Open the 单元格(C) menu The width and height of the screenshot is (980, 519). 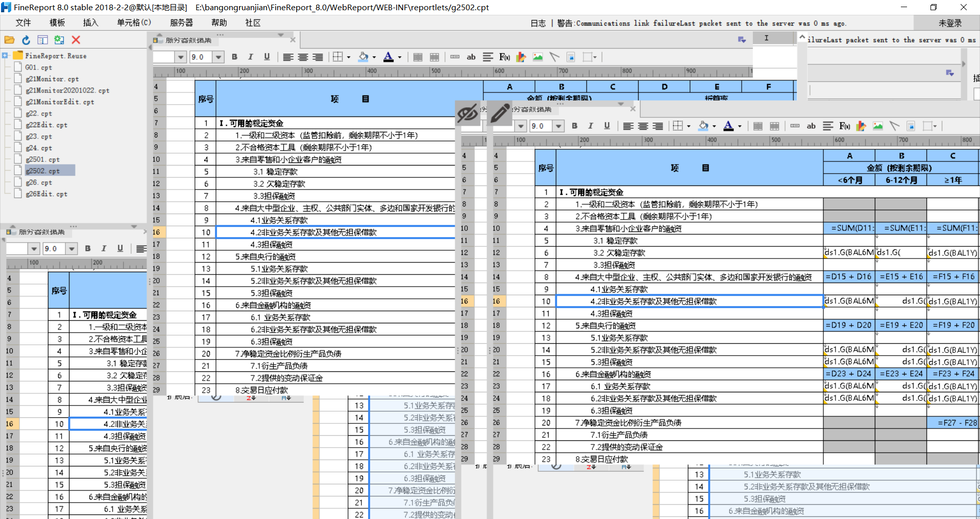pos(134,23)
